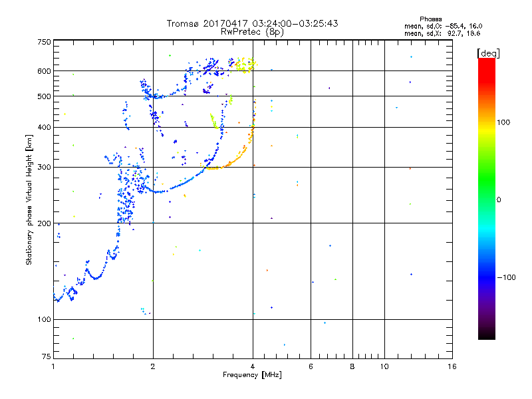Click the x-axis tick label '10'
Viewport: 532px width, 399px height.
(x=384, y=366)
